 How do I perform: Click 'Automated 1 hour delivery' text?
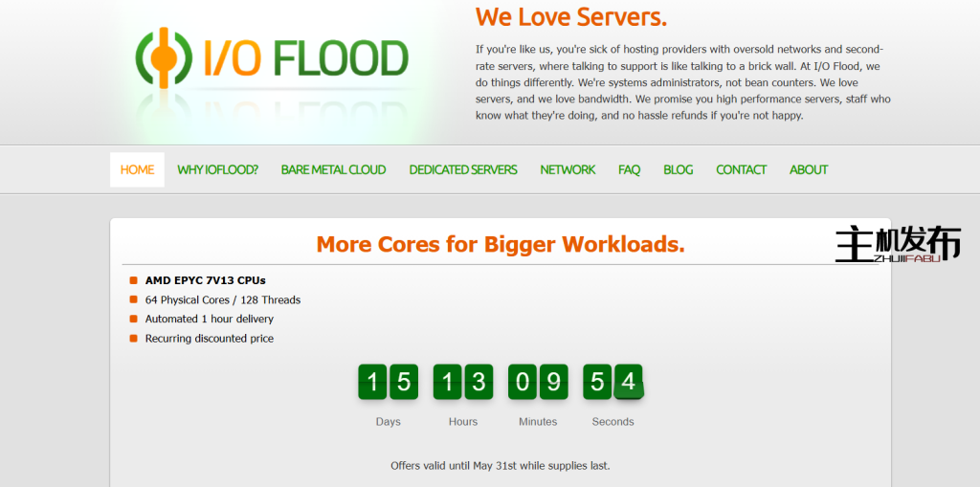(210, 319)
